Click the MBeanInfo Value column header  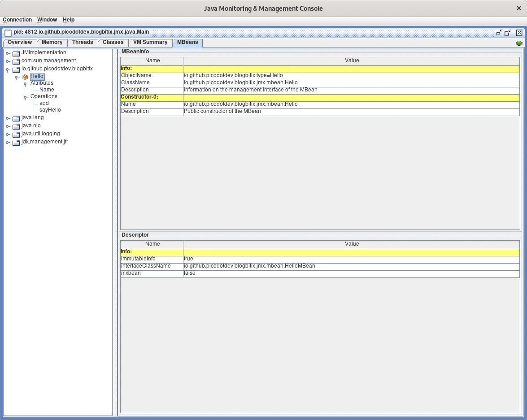pos(351,61)
